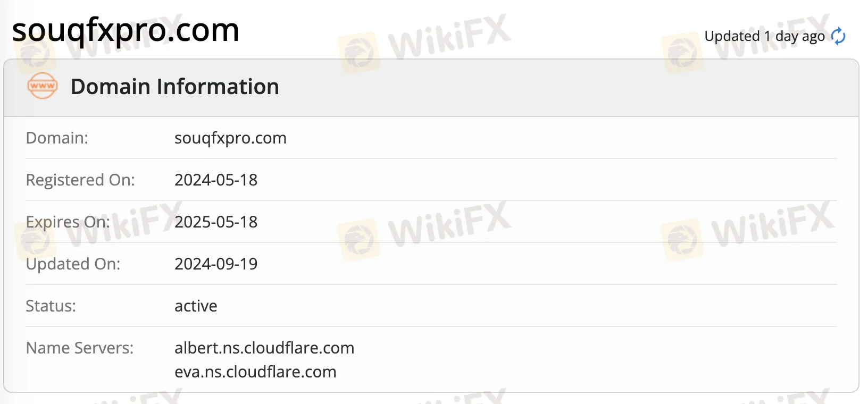Click the Status row label
This screenshot has width=868, height=404.
tap(50, 306)
